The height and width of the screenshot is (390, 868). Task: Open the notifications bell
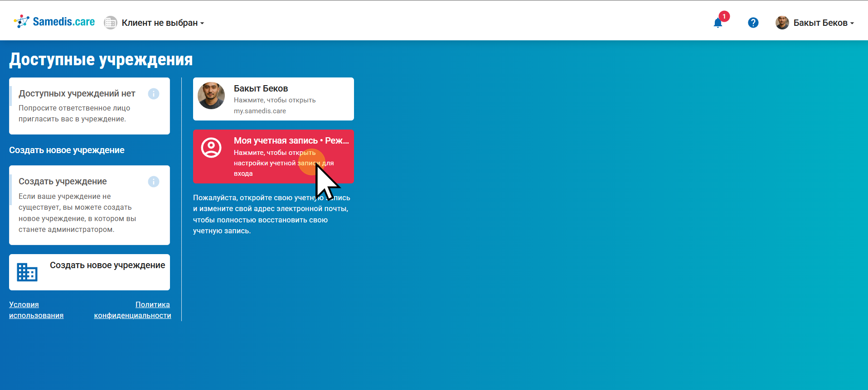pos(718,23)
